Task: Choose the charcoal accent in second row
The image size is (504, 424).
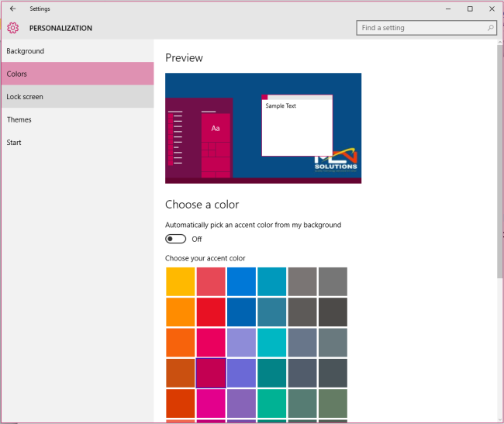Action: pos(333,312)
